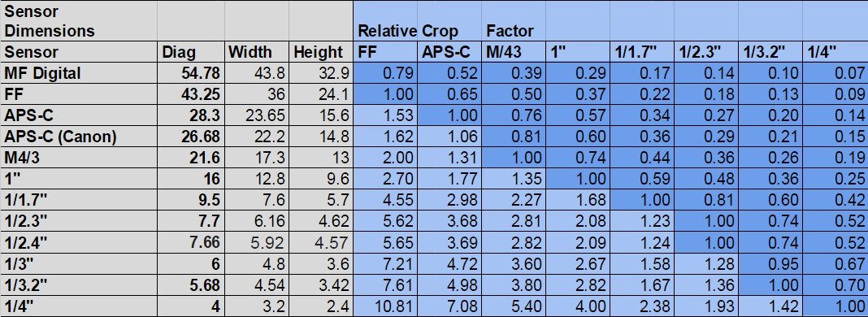This screenshot has width=868, height=317.
Task: Click the 1/2.4" sensor row label
Action: (79, 242)
